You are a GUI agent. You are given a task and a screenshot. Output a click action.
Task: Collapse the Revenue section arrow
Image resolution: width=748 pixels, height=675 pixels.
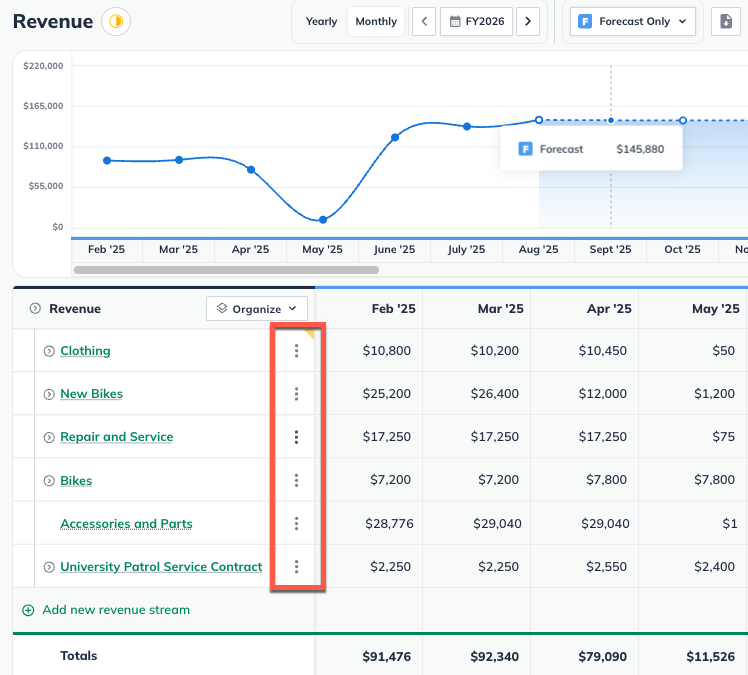coord(35,309)
